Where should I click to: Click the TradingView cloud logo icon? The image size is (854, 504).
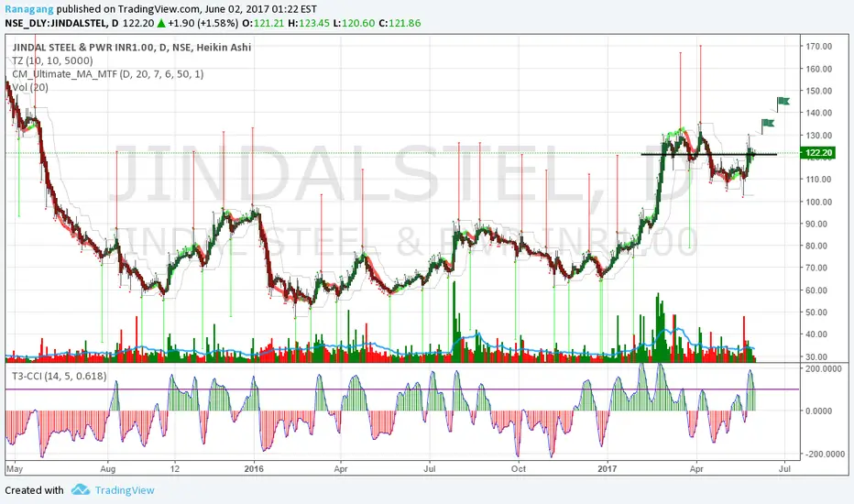tap(81, 489)
